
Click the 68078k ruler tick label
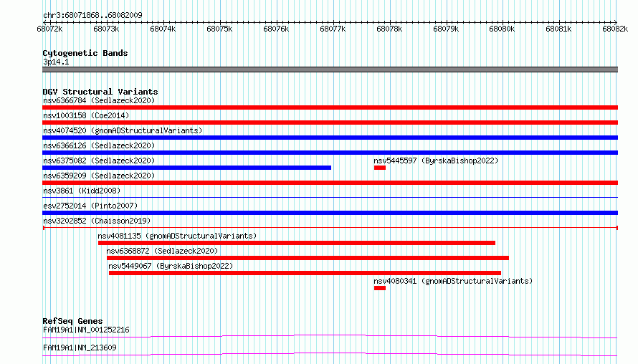pos(389,29)
